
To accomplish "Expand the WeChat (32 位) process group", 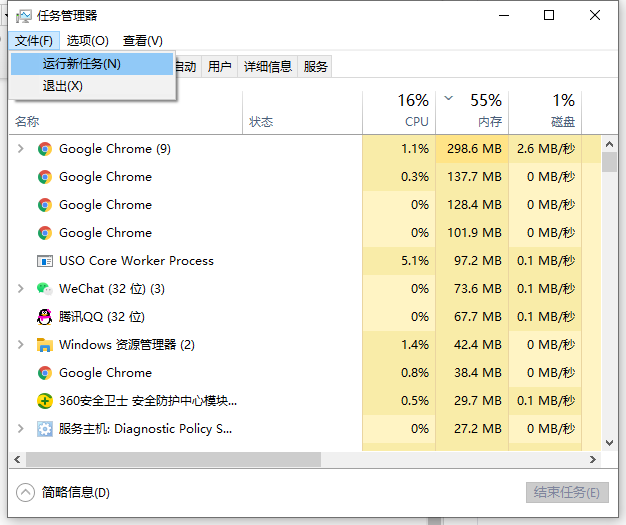I will [x=21, y=289].
